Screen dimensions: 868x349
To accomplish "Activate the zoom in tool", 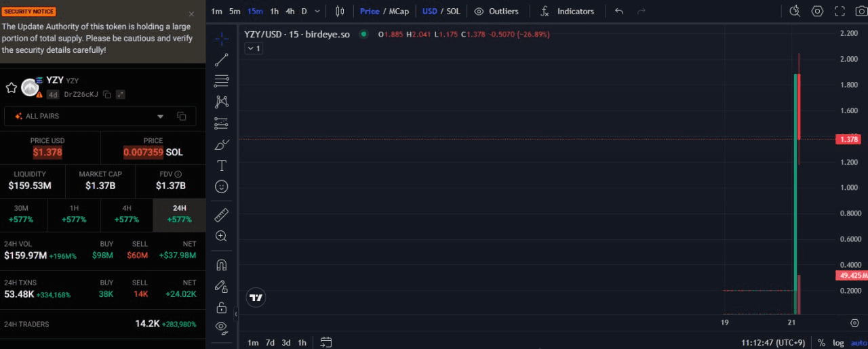I will [x=221, y=236].
